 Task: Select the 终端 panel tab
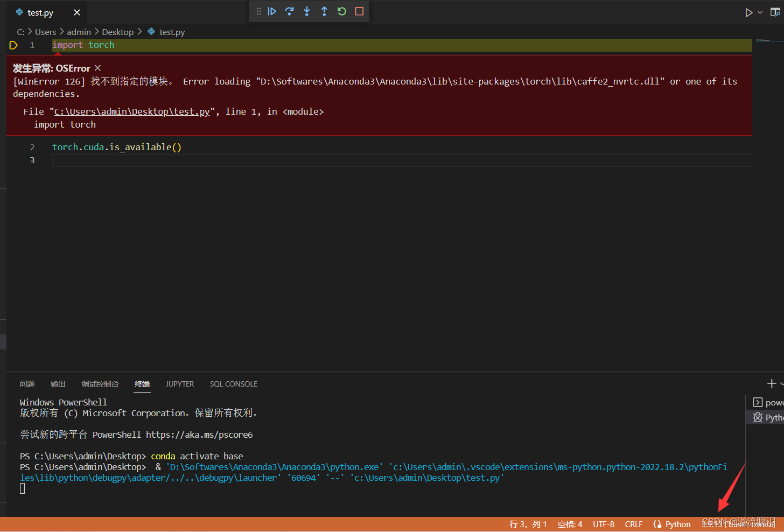(142, 384)
